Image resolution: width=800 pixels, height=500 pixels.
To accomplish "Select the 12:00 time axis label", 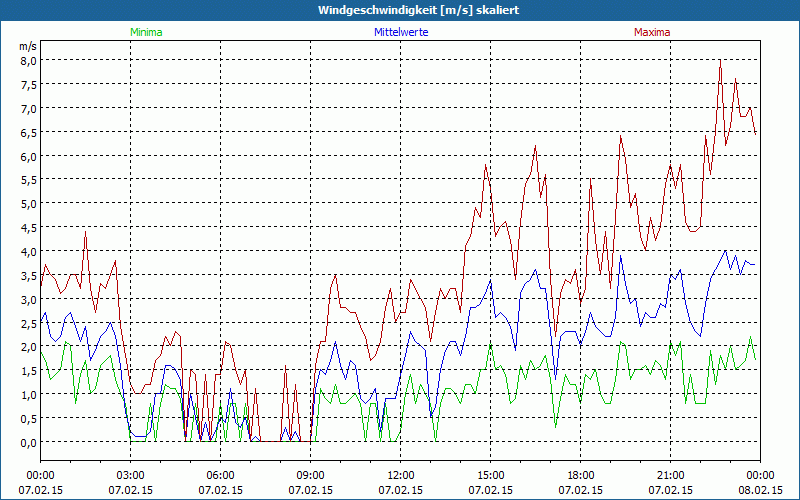I will [401, 475].
